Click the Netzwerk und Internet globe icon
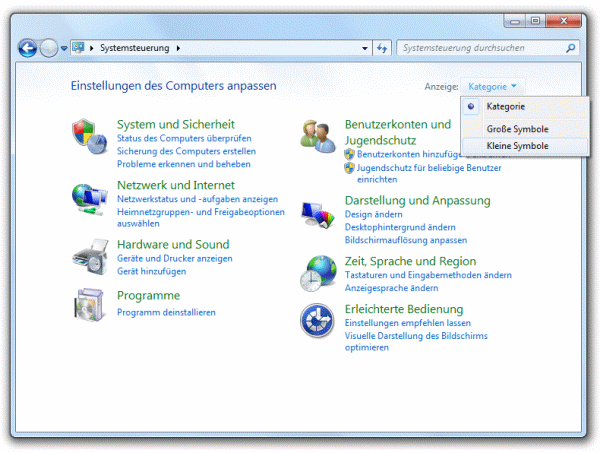The image size is (600, 453). 87,198
